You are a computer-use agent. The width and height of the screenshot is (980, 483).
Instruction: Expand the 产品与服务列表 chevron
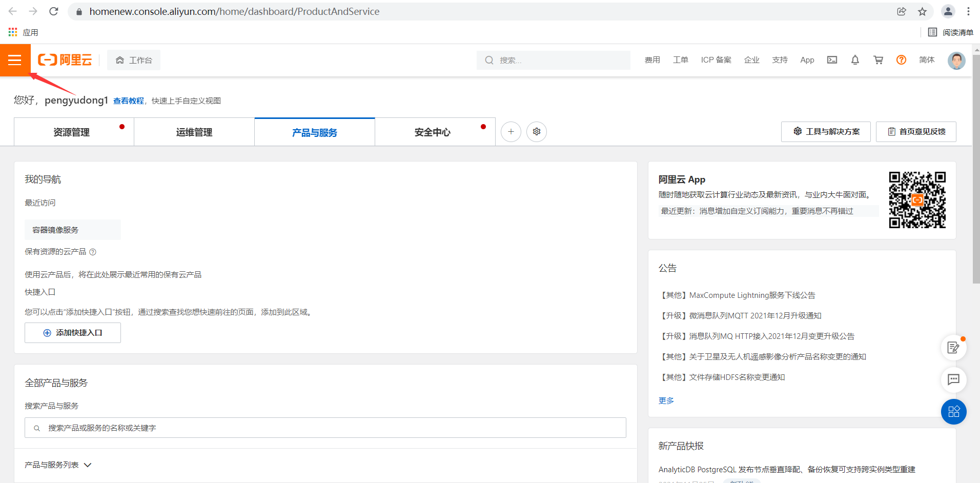click(88, 465)
